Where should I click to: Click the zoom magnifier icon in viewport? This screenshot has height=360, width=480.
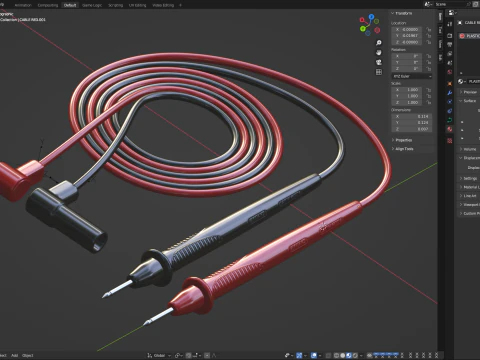[x=379, y=43]
